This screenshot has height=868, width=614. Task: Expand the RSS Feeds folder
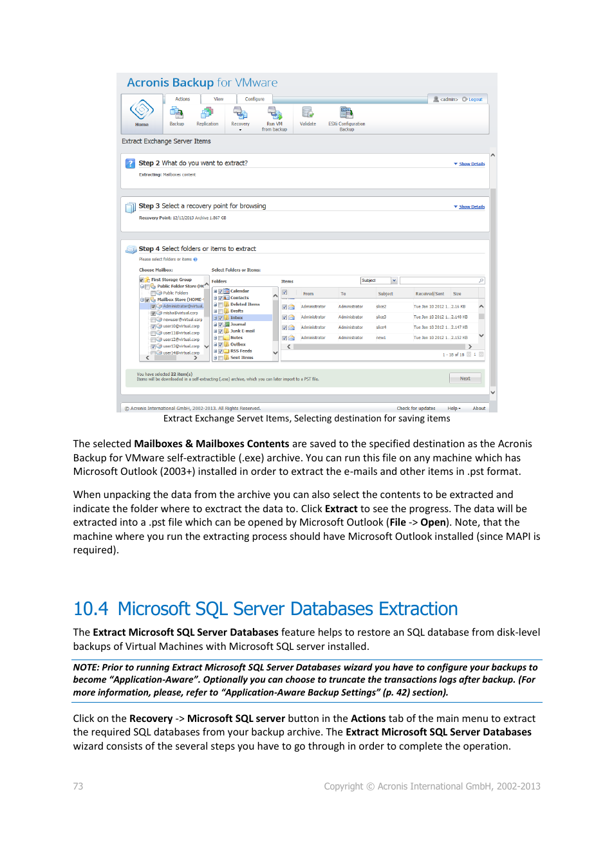216,351
